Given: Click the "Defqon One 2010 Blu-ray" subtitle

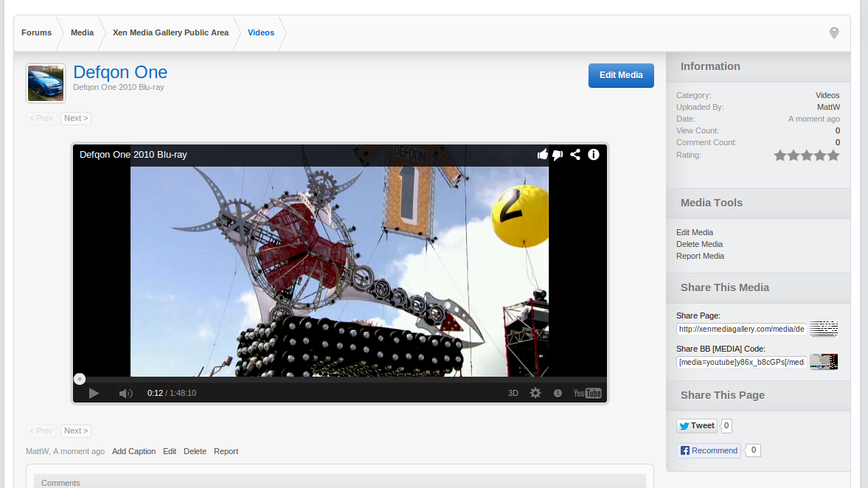Looking at the screenshot, I should coord(119,88).
